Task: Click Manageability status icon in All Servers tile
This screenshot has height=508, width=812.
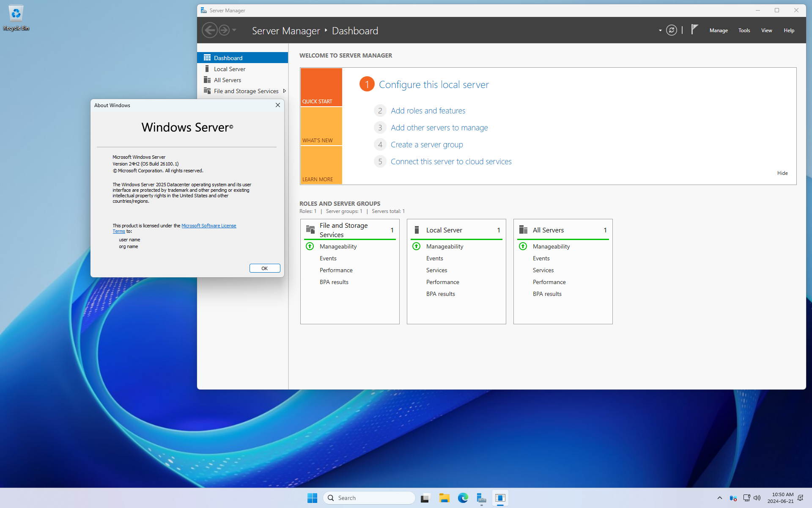Action: point(523,246)
